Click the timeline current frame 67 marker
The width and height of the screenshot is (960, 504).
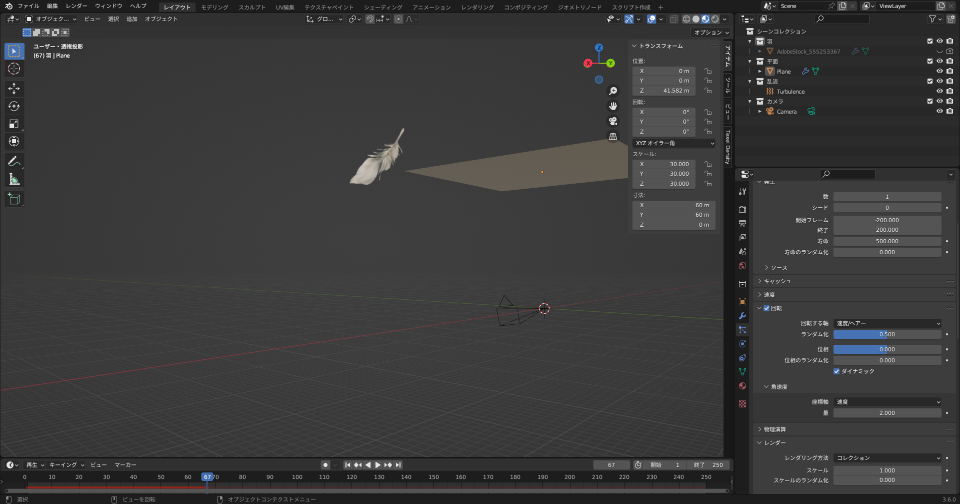pyautogui.click(x=207, y=476)
